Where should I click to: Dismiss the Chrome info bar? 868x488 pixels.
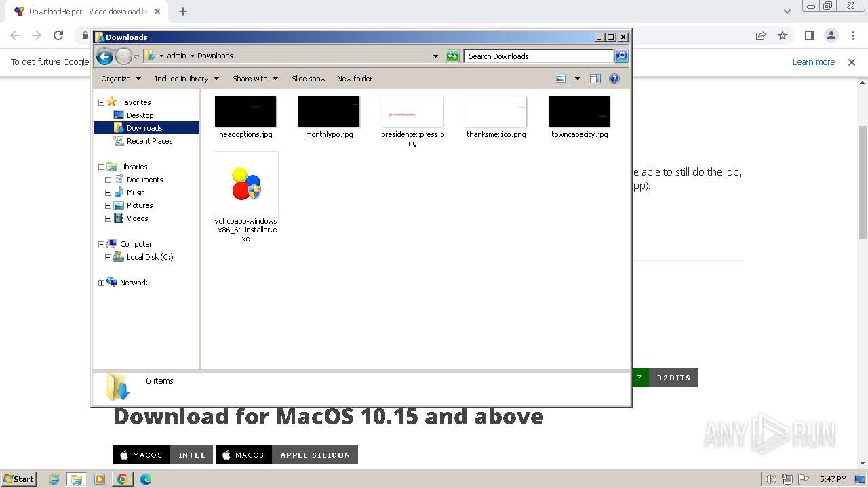pos(852,62)
